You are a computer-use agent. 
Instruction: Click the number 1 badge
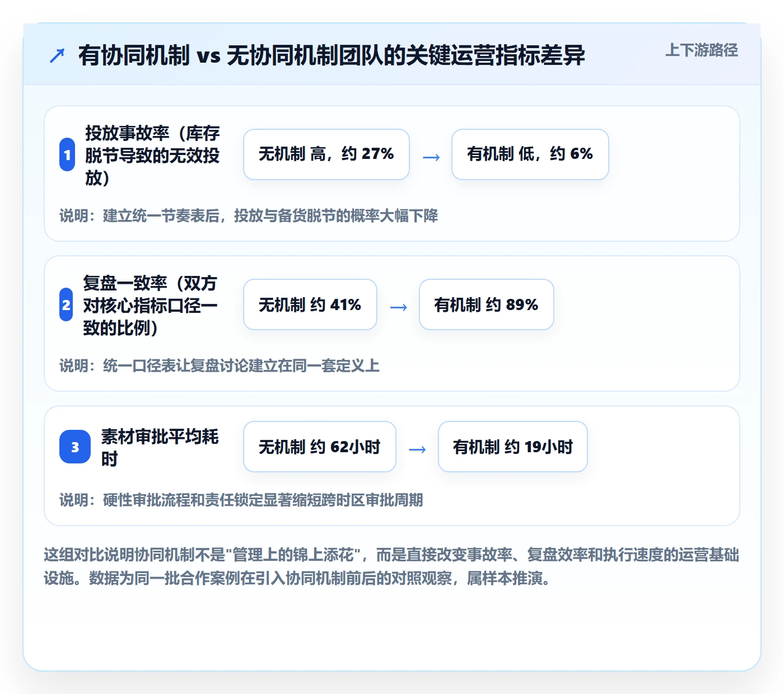(x=67, y=154)
